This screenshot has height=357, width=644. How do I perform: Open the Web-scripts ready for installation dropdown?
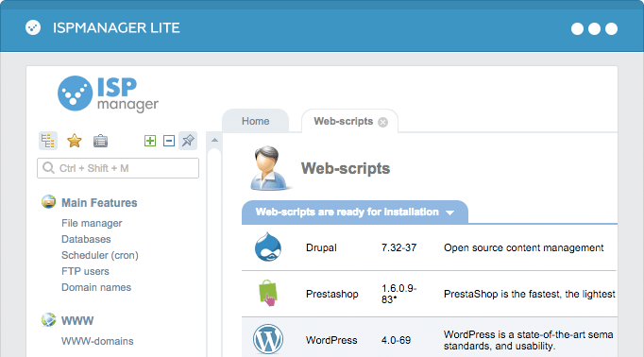355,212
